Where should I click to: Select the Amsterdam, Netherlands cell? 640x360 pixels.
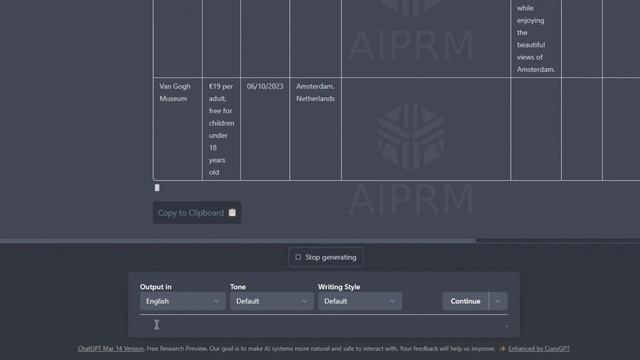pyautogui.click(x=316, y=129)
